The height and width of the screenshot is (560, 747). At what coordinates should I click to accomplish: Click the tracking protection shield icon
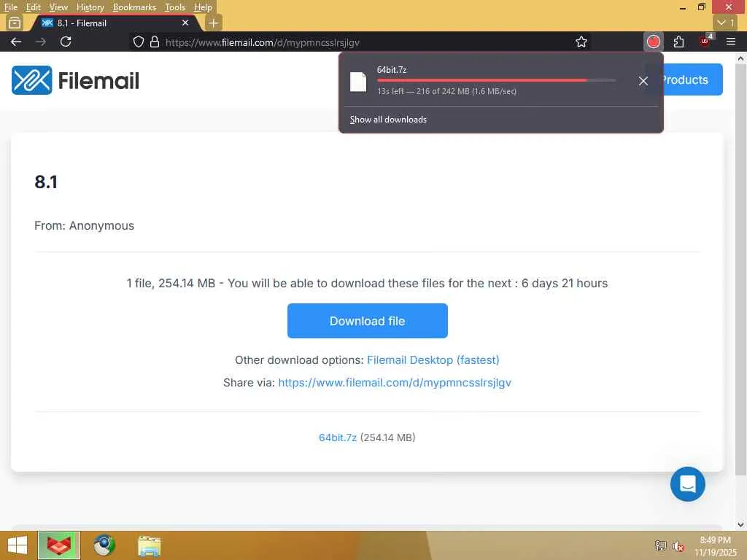click(x=138, y=42)
